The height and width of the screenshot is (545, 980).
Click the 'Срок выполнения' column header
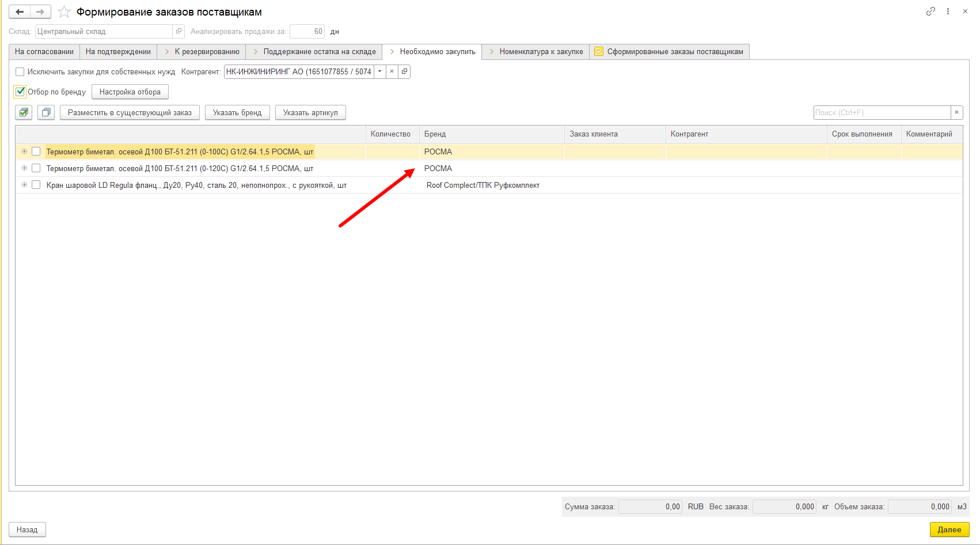coord(864,134)
